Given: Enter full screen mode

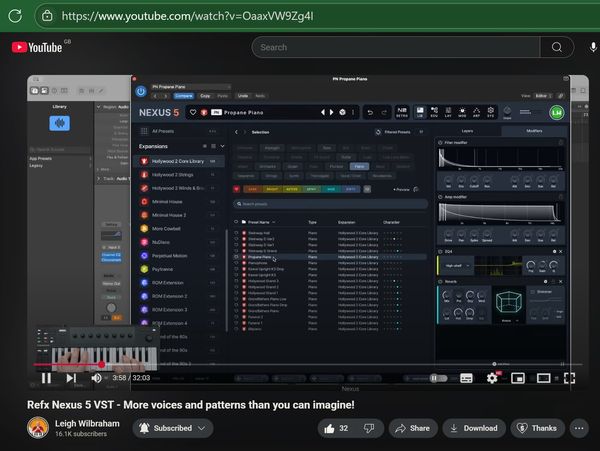Looking at the screenshot, I should tap(569, 378).
